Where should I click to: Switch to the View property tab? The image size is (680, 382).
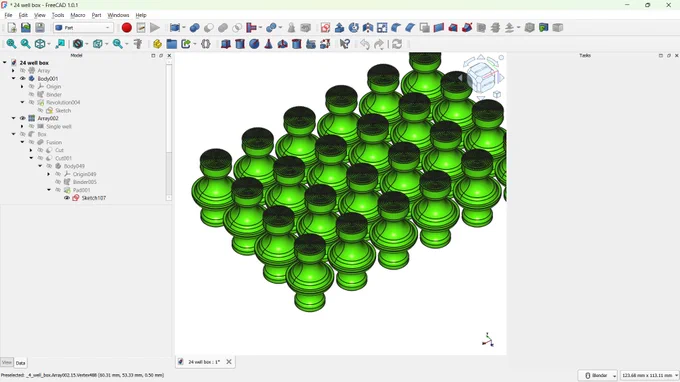7,362
